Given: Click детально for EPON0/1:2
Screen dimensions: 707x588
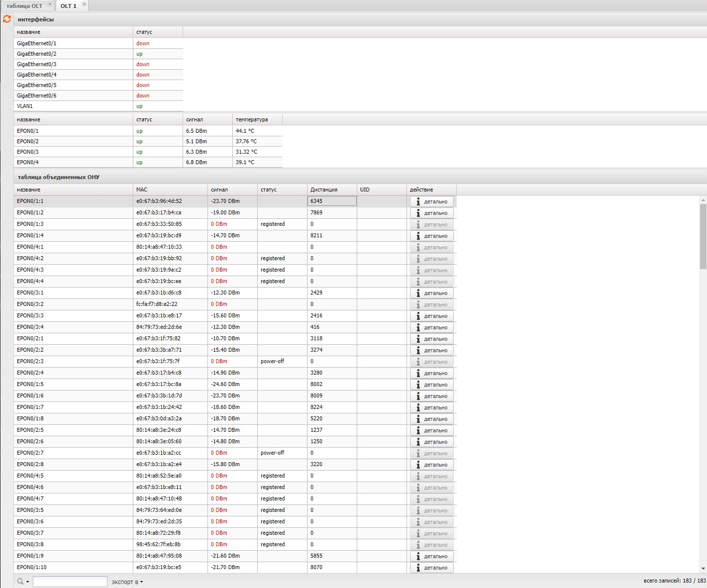Looking at the screenshot, I should point(431,213).
